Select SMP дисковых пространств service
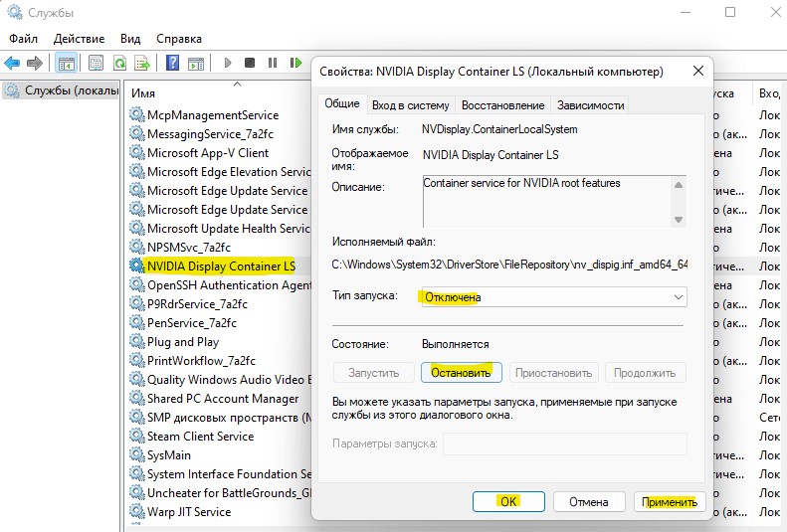Image resolution: width=787 pixels, height=532 pixels. (x=219, y=418)
